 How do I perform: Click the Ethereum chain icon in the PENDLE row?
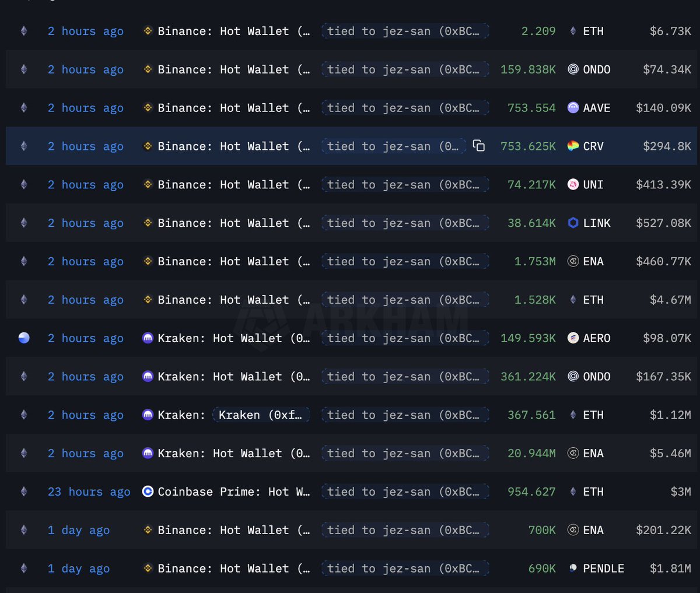[24, 569]
